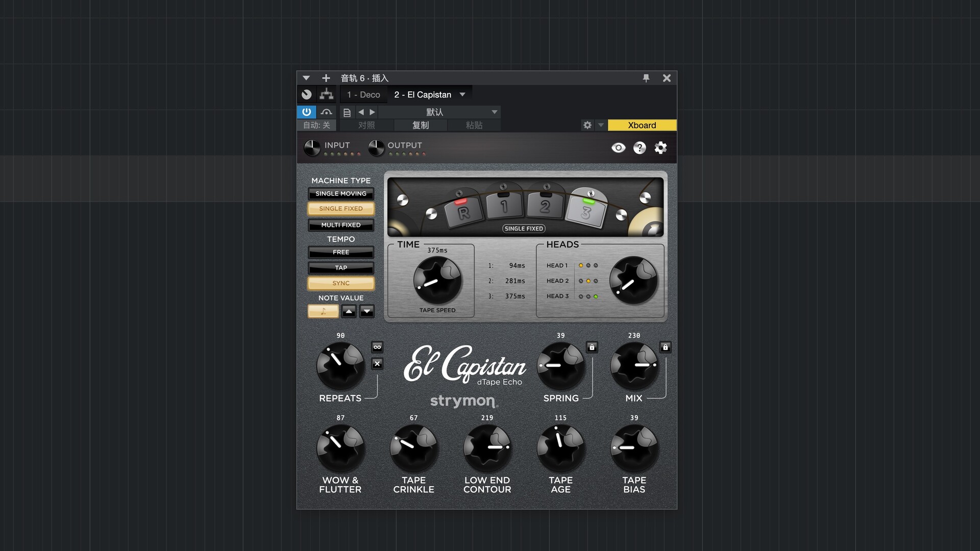Toggle the Mix knob lock icon

pyautogui.click(x=665, y=347)
